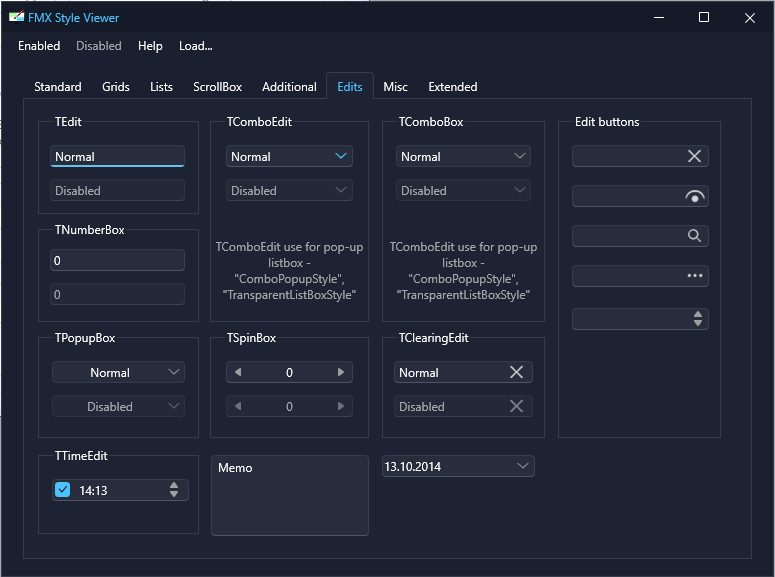The height and width of the screenshot is (577, 775).
Task: Click the TClearingEdit group label
Action: 433,338
